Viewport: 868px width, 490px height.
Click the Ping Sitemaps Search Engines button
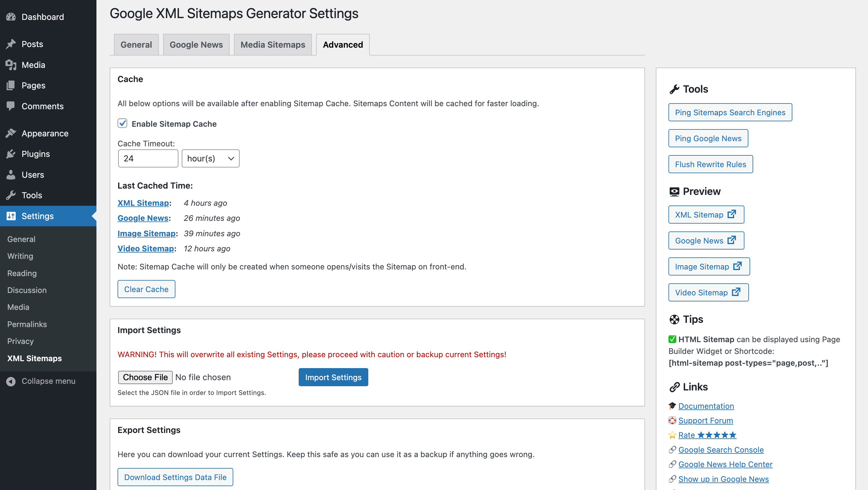pos(730,112)
